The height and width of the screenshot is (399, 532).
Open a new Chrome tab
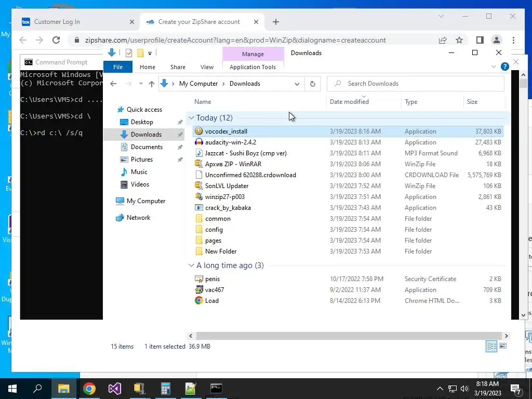[275, 22]
